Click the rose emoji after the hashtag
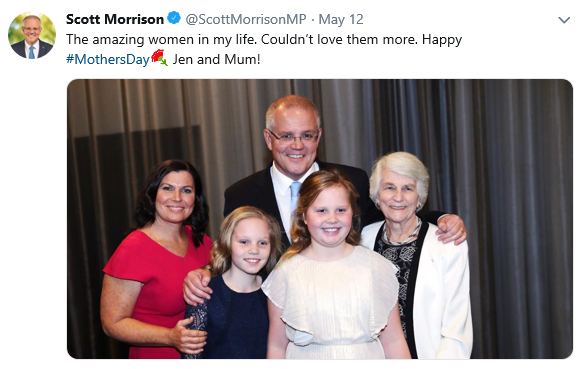580x369 pixels. (159, 58)
